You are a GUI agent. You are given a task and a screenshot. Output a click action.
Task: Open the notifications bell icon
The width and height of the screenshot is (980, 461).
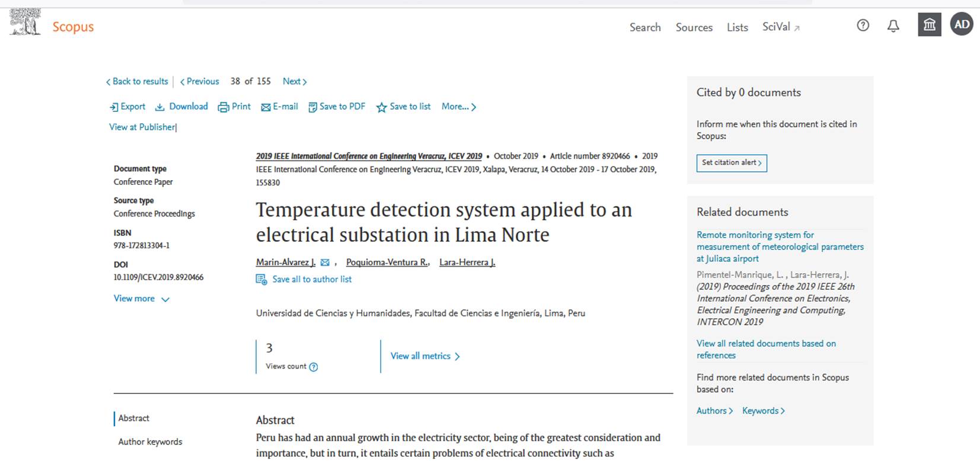(x=893, y=25)
